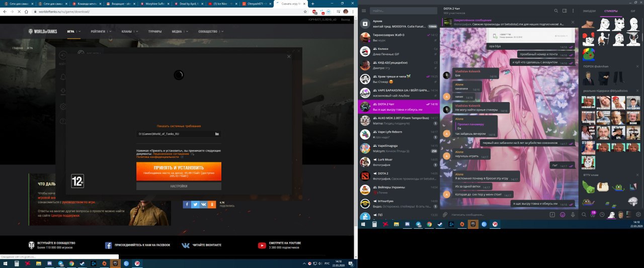The width and height of the screenshot is (644, 268).
Task: Open Steam on right monitor taskbar
Action: coord(440,224)
